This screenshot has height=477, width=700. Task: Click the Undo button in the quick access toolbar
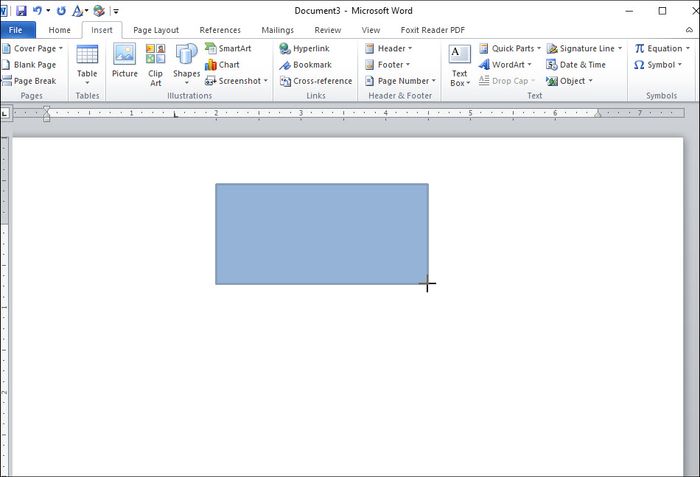click(37, 11)
